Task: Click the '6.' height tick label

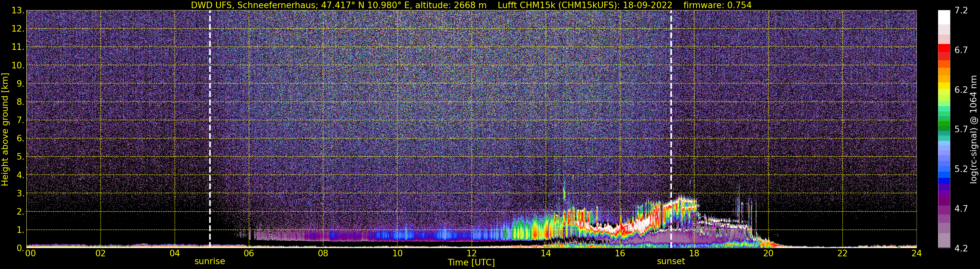Action: (20, 138)
